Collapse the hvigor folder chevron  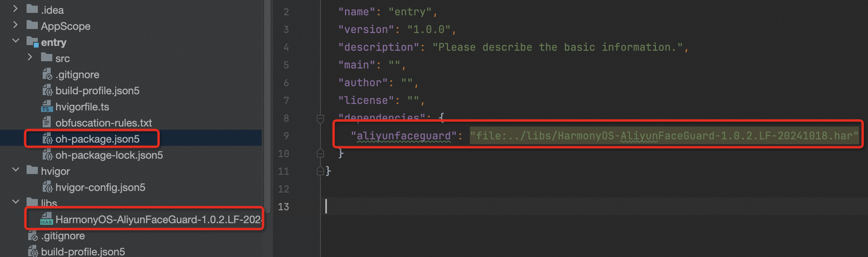click(16, 170)
